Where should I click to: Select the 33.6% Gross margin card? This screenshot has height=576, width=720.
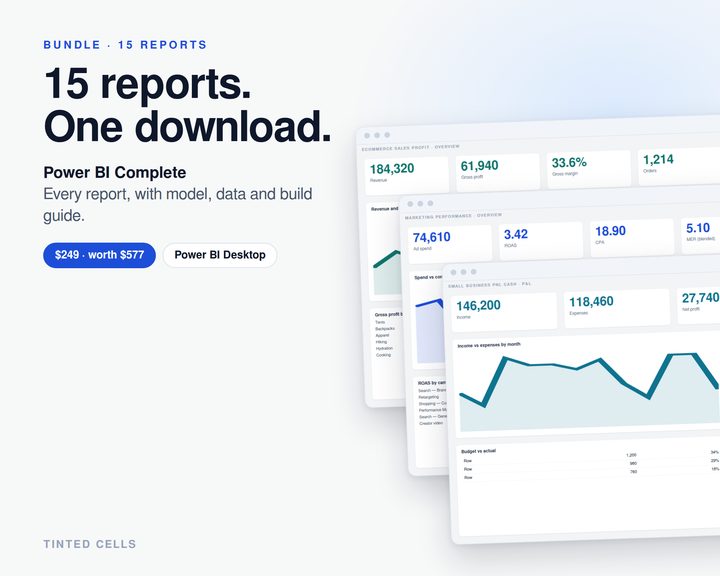pos(588,168)
